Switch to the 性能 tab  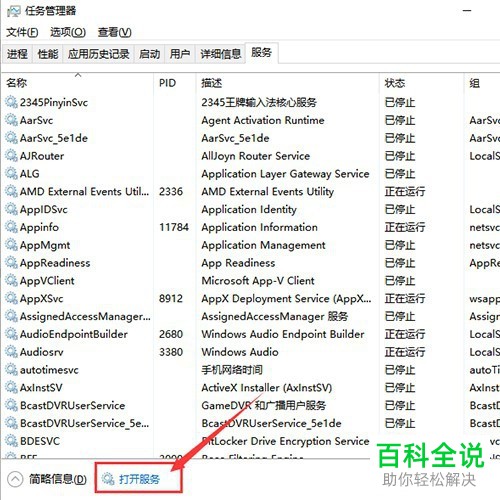48,54
